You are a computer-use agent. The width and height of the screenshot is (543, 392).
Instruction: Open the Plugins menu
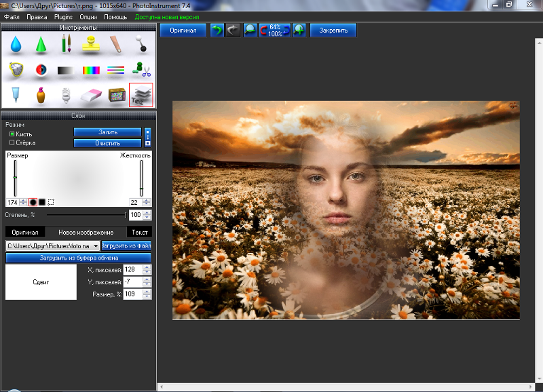[63, 17]
